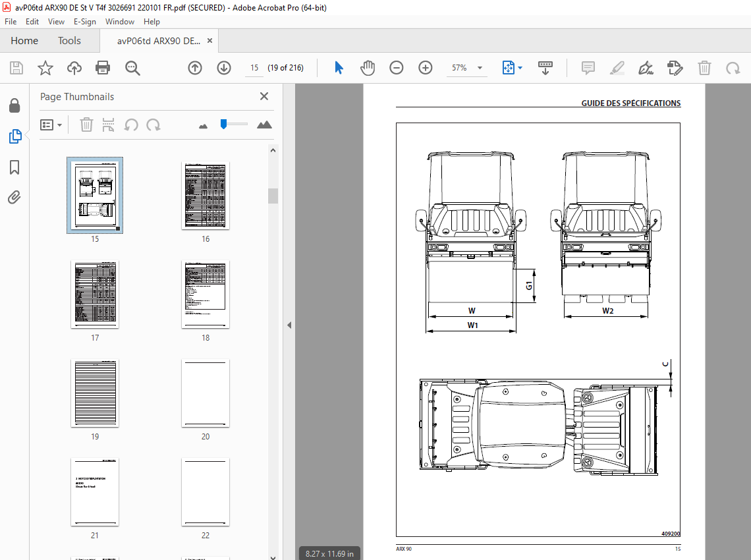Select page 16 thumbnail
Viewport: 751px width, 560px height.
pos(206,196)
